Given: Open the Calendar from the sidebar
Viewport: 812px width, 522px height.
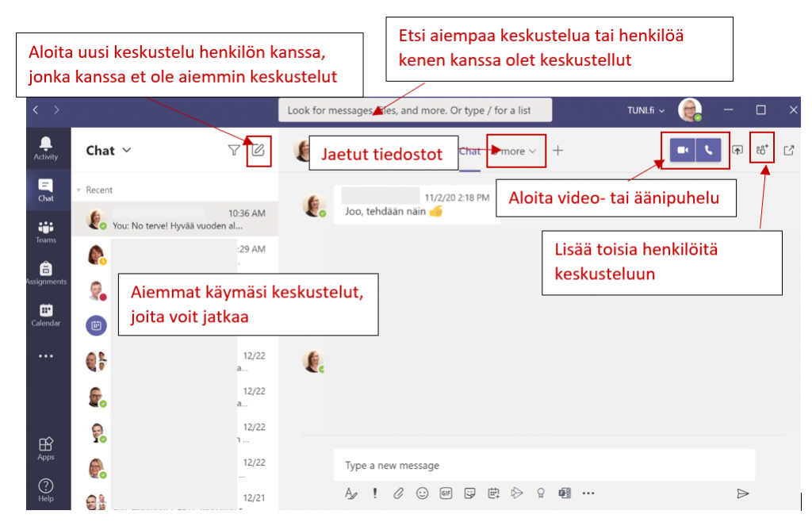Looking at the screenshot, I should click(46, 313).
